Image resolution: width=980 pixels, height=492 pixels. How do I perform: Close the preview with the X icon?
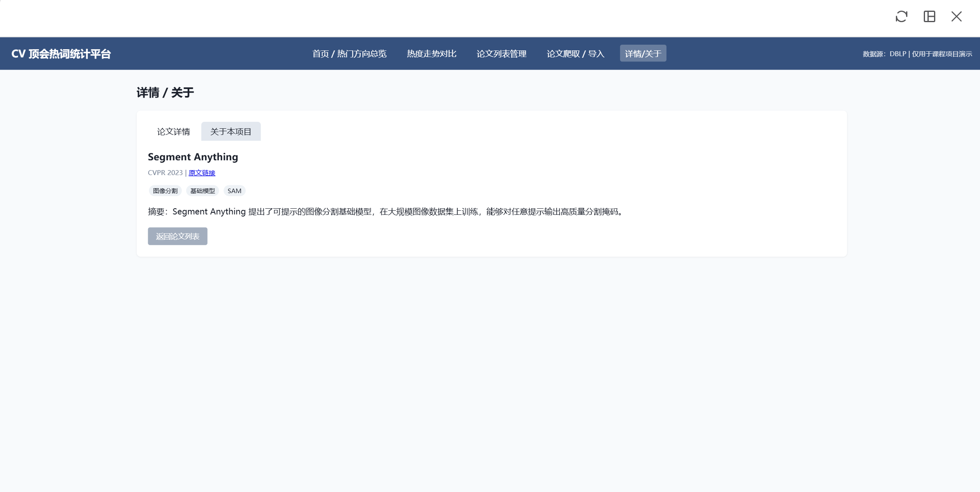(957, 16)
